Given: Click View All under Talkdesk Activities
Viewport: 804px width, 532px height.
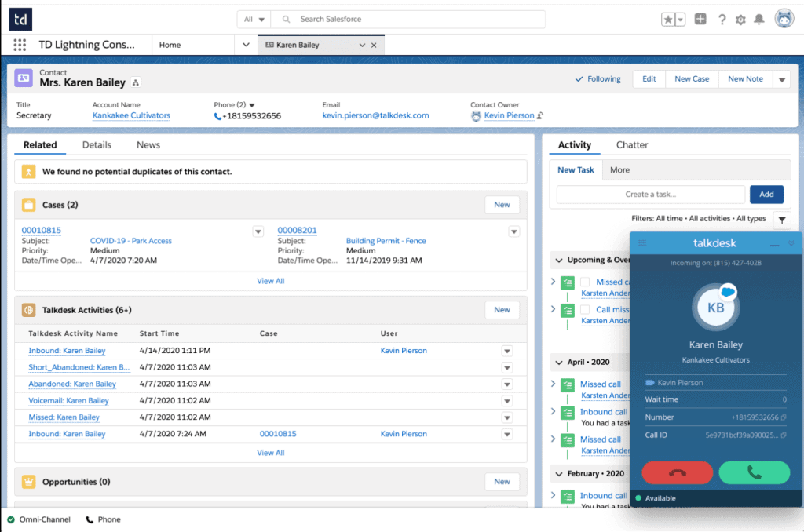Looking at the screenshot, I should 270,453.
